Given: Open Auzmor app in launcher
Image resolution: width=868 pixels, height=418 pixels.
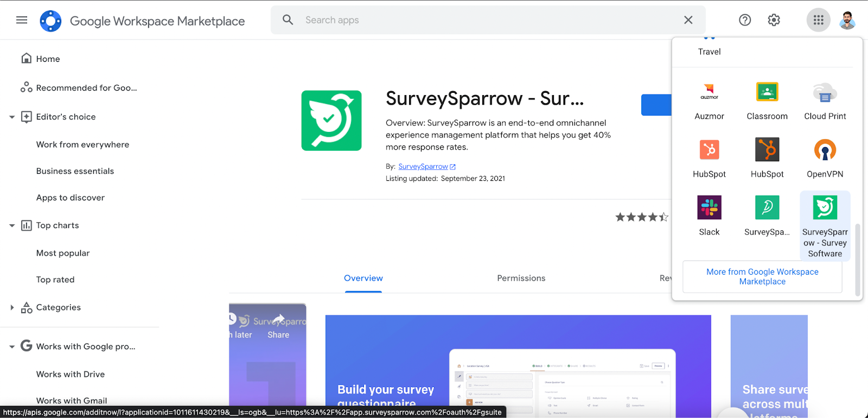Looking at the screenshot, I should (709, 101).
